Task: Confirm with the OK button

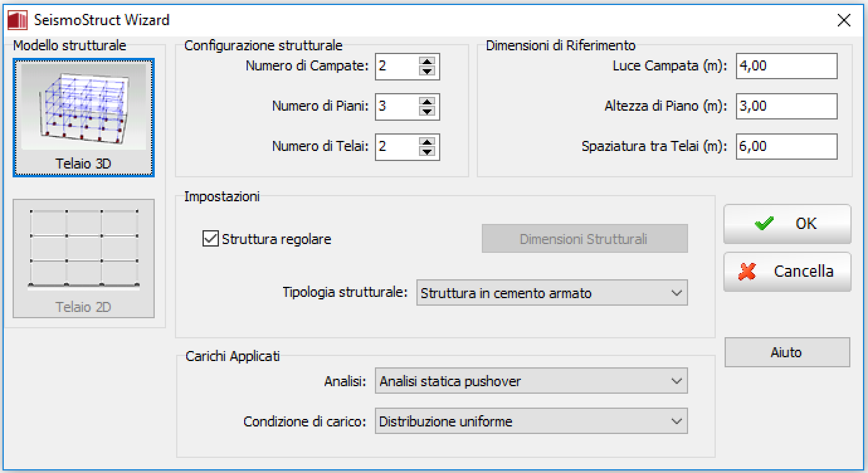Action: 787,224
